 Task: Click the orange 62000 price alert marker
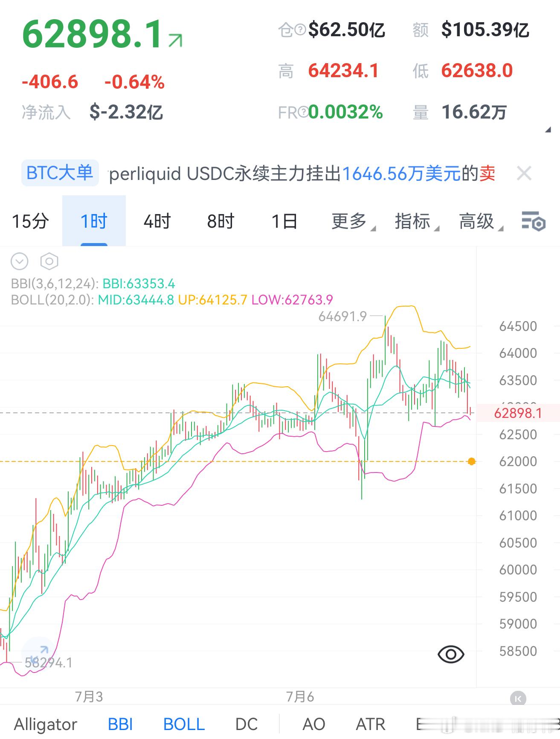(x=471, y=461)
